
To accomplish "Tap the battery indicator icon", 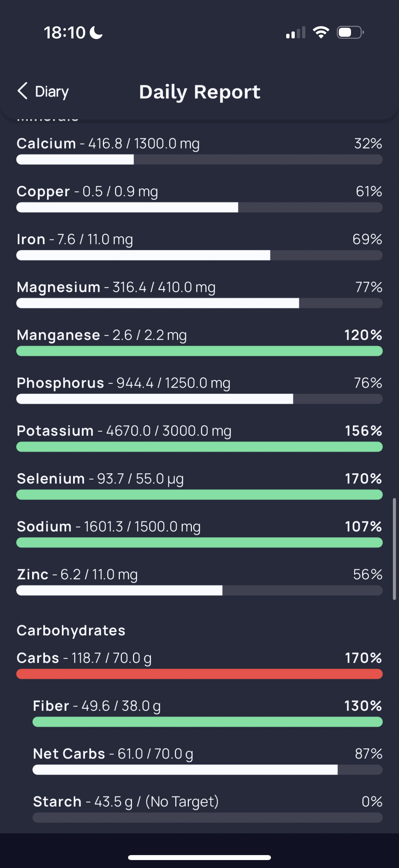I will tap(350, 33).
